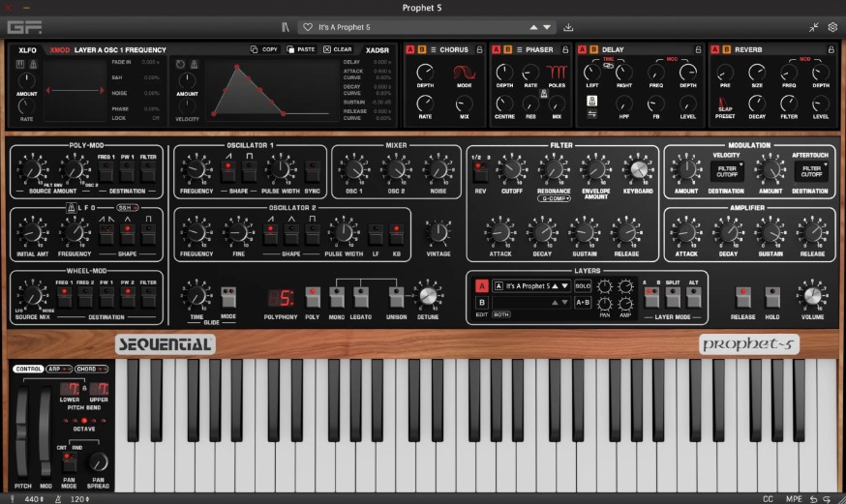Open settings via the gear icon
The image size is (846, 504).
point(832,27)
